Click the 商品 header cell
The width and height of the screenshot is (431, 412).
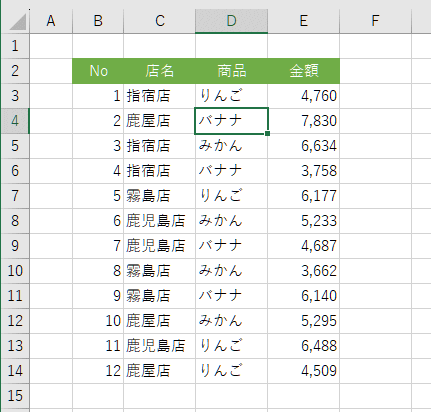click(231, 71)
